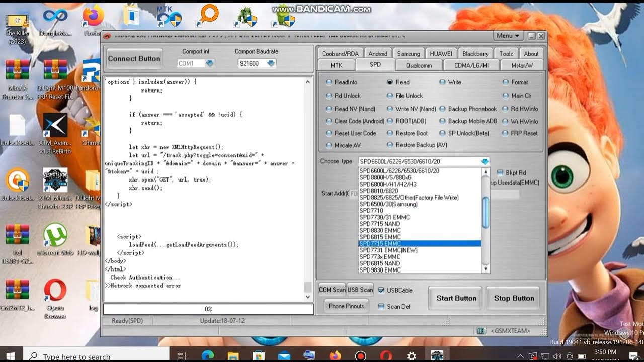
Task: Open Microsoft Store from the taskbar
Action: 258,355
